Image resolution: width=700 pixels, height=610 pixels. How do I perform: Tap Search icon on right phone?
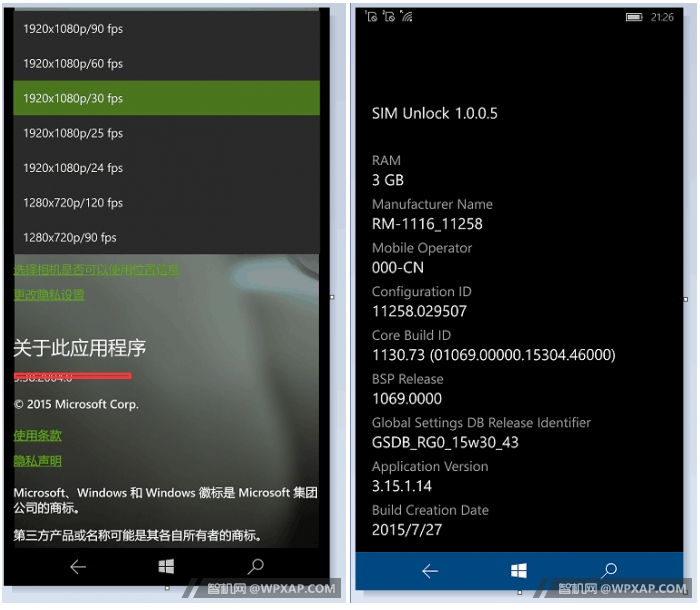pyautogui.click(x=609, y=570)
